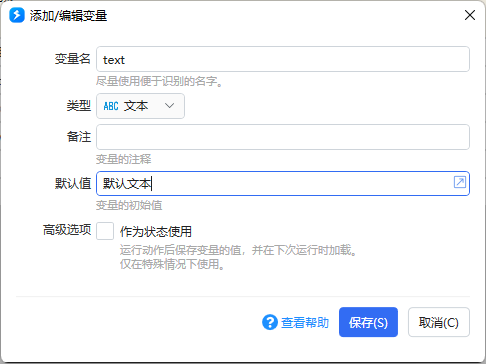Click the 高级选项 label

click(67, 230)
